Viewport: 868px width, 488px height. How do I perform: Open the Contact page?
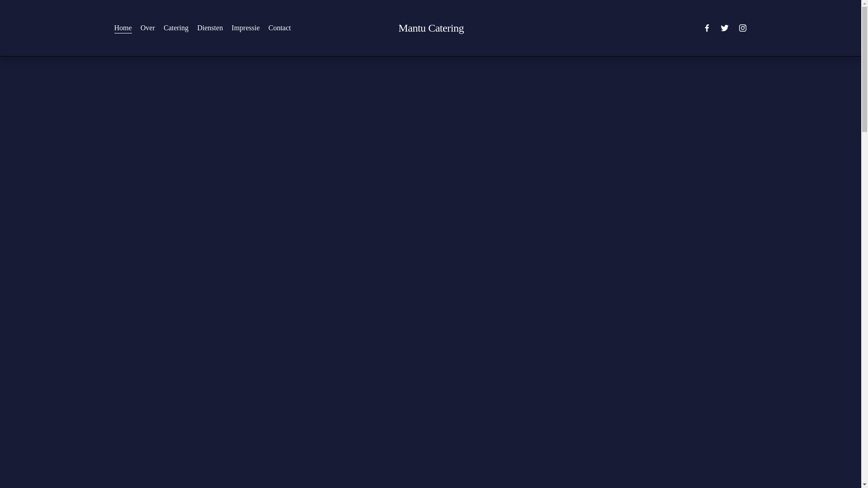(280, 28)
